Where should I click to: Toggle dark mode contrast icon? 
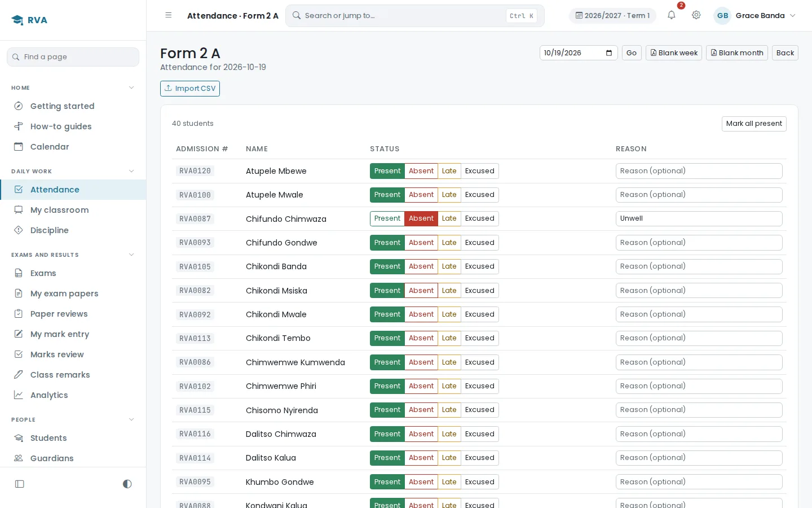[x=127, y=484]
